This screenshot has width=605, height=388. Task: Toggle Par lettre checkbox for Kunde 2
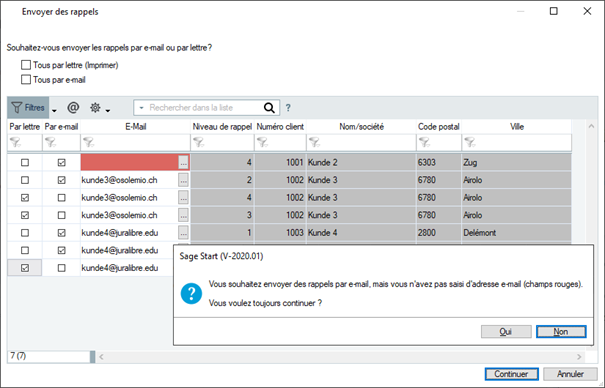tap(25, 163)
